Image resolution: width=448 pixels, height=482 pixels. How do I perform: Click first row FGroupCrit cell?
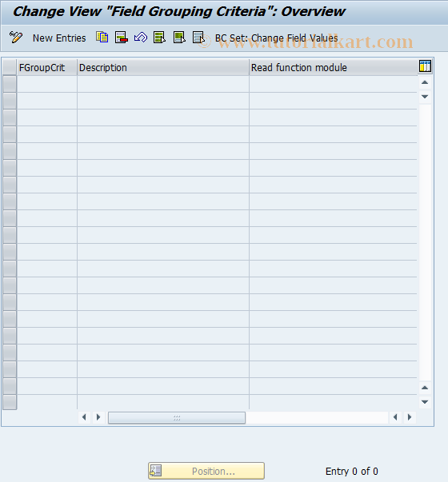point(47,84)
